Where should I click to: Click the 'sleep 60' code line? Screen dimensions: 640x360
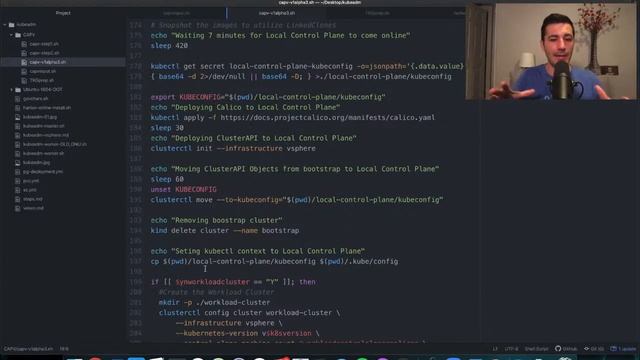tap(167, 179)
